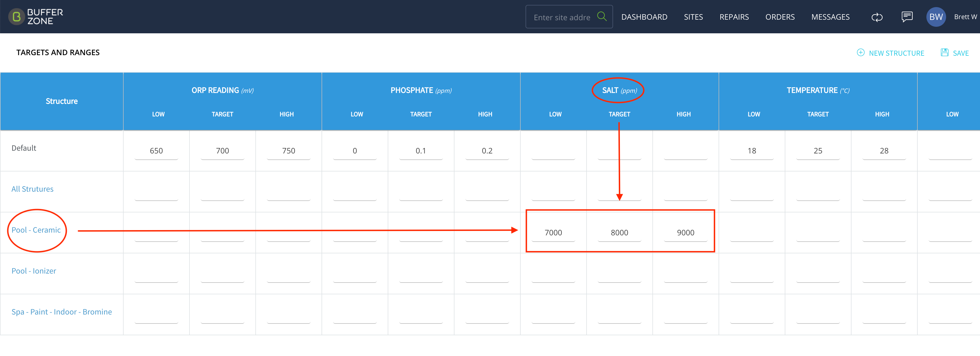The image size is (980, 356).
Task: Click the sync refresh arrows icon
Action: [877, 17]
